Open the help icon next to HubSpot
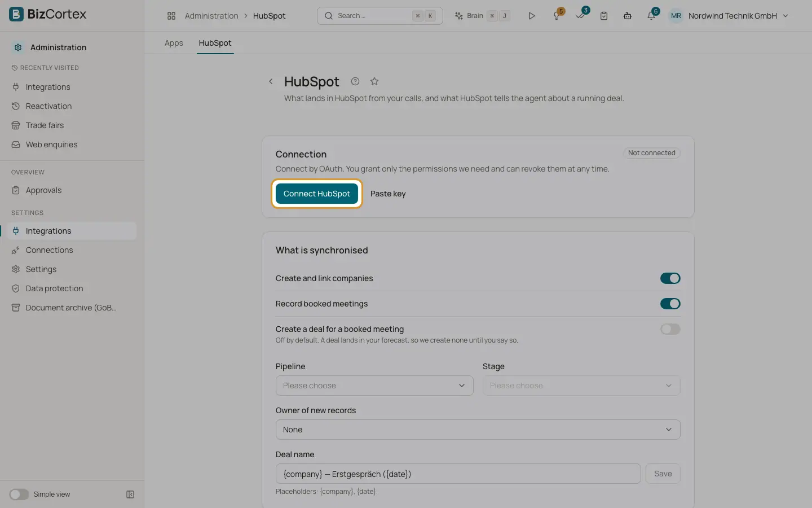Viewport: 812px width, 508px height. tap(355, 81)
